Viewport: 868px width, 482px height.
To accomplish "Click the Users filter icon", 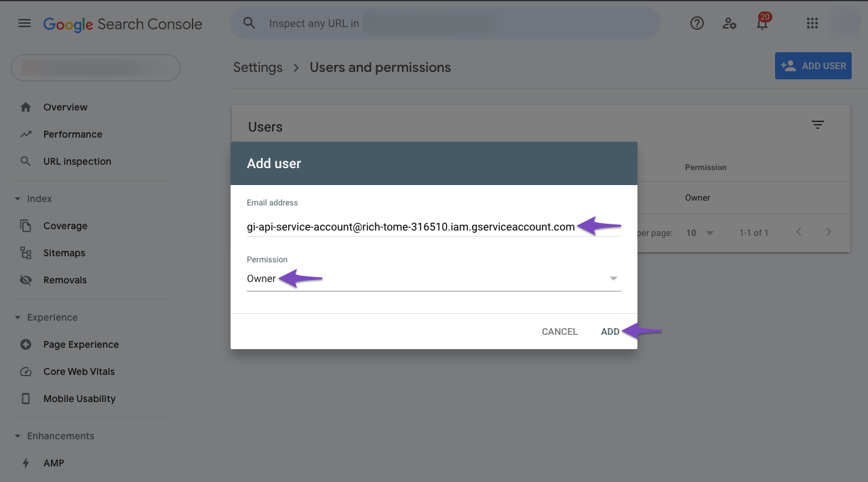I will [x=818, y=125].
